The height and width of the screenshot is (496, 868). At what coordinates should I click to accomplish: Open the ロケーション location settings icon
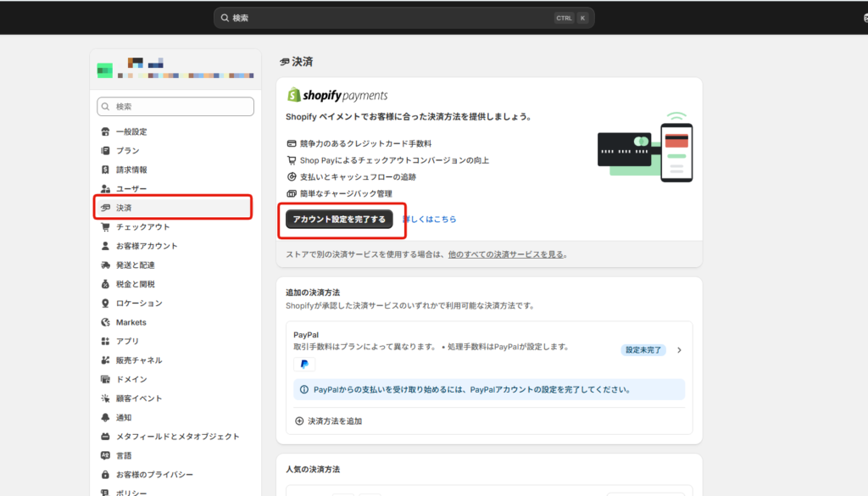(105, 303)
